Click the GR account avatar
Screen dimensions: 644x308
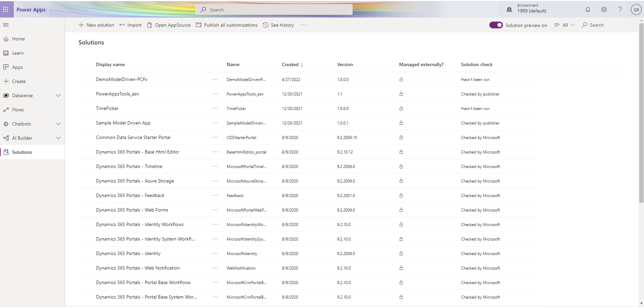point(636,9)
